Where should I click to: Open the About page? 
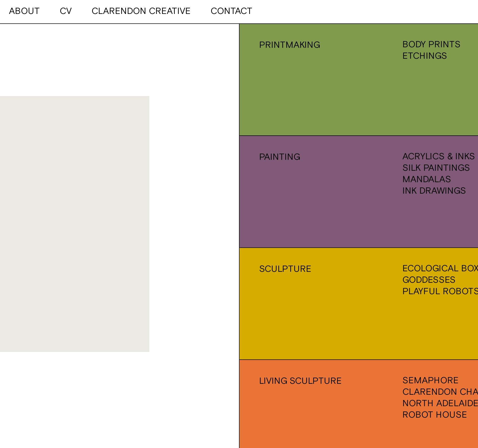24,11
